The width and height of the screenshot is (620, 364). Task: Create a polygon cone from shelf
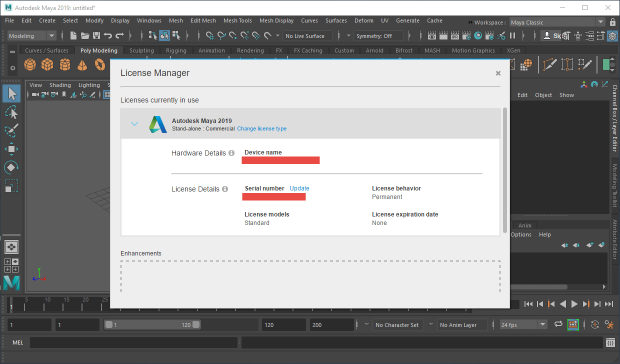click(x=82, y=65)
